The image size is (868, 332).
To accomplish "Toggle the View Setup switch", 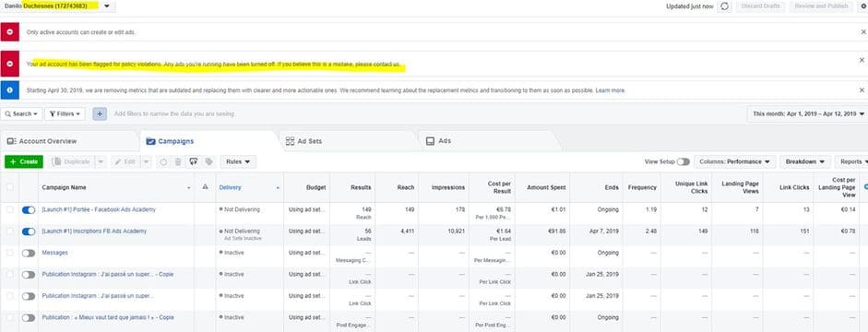I will 684,161.
